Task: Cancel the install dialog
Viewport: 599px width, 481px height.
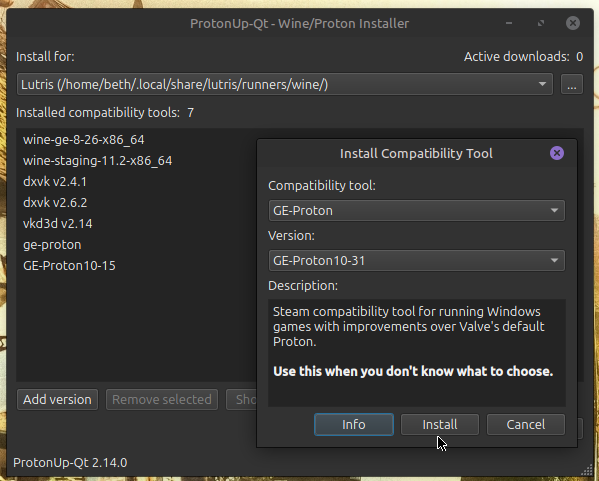Action: tap(526, 424)
